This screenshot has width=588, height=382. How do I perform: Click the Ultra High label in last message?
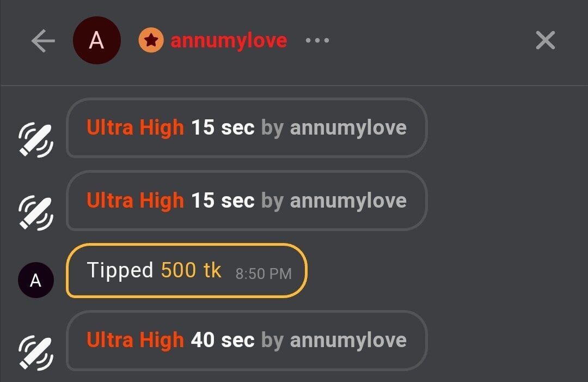[136, 340]
